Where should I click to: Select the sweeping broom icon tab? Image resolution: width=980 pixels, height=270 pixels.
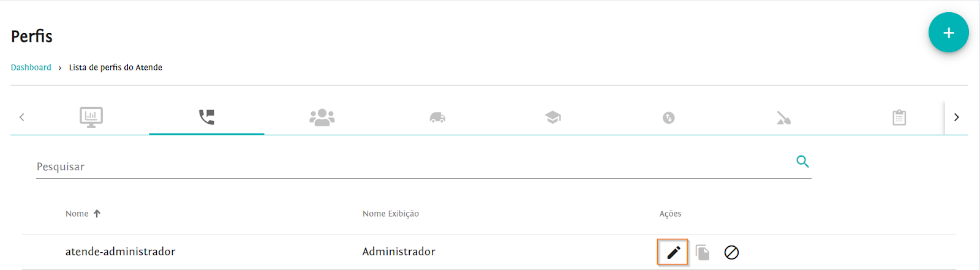coord(783,118)
